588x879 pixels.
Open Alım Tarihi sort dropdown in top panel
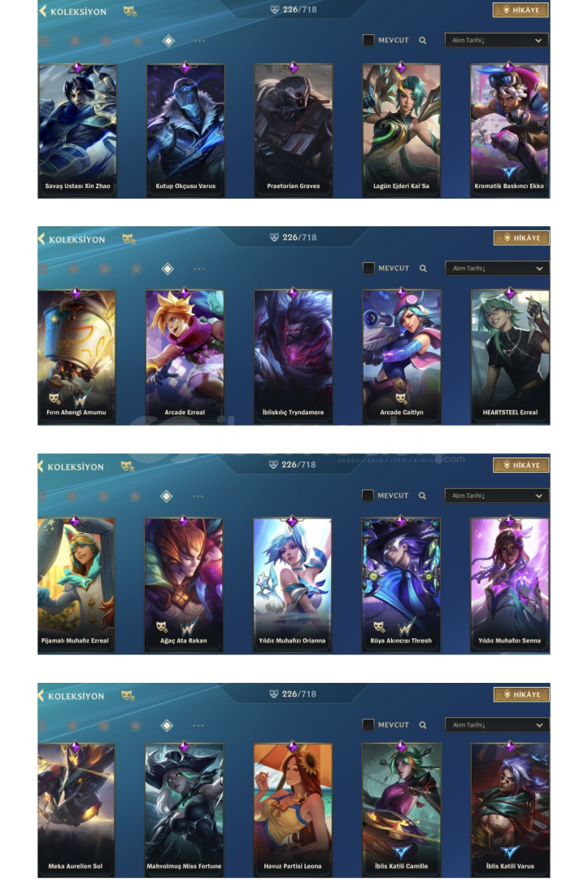pyautogui.click(x=496, y=41)
